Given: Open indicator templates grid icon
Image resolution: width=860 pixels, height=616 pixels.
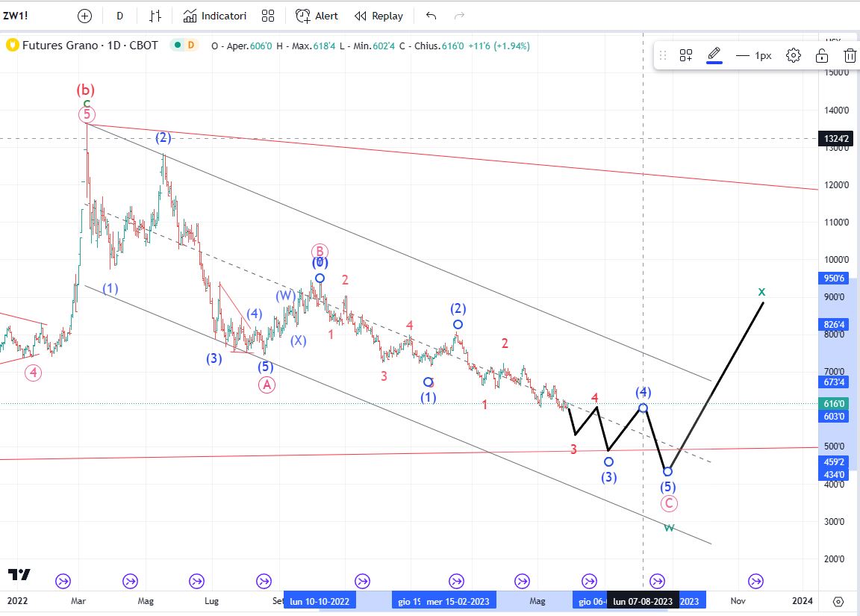Looking at the screenshot, I should [268, 16].
